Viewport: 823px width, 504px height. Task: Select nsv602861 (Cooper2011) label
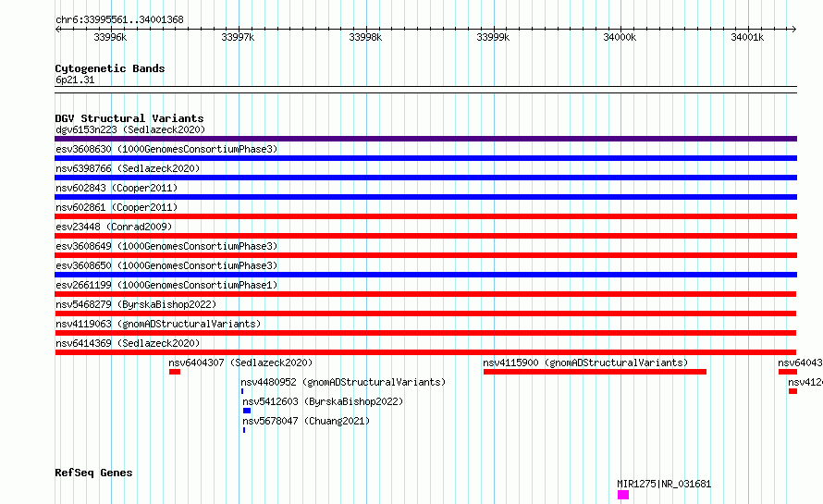point(117,207)
